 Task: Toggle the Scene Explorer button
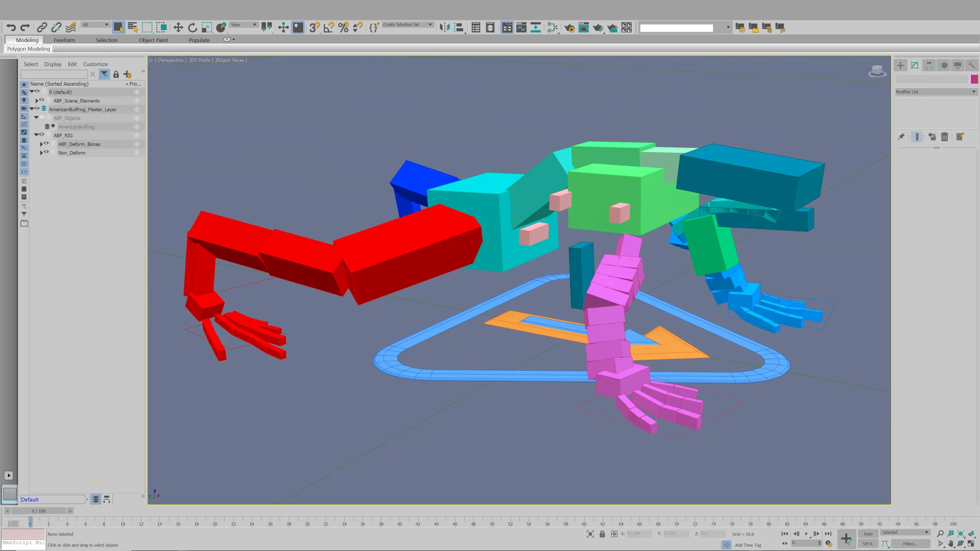click(475, 27)
